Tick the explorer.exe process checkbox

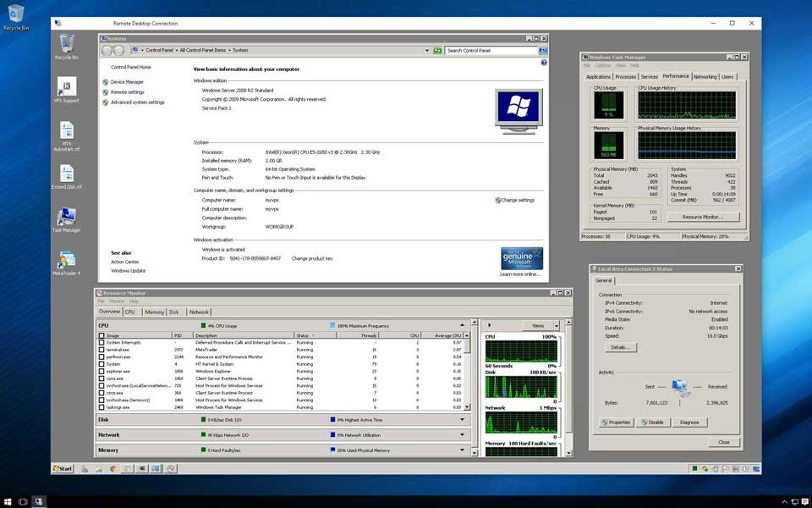pos(101,371)
